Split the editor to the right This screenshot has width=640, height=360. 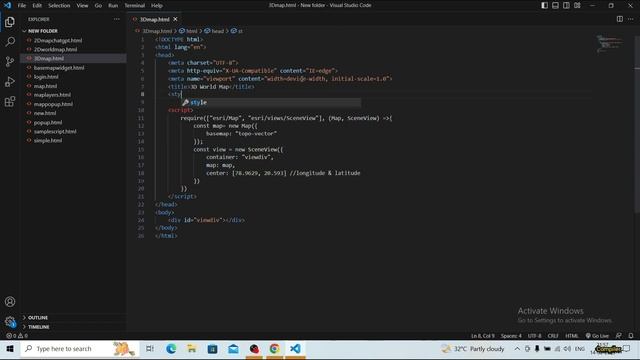click(x=620, y=19)
